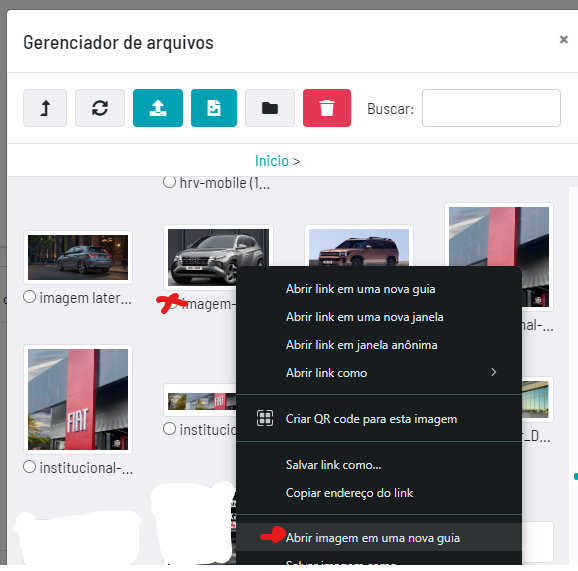Image resolution: width=578 pixels, height=571 pixels.
Task: Open the brown SUV thumbnail
Action: (x=359, y=246)
